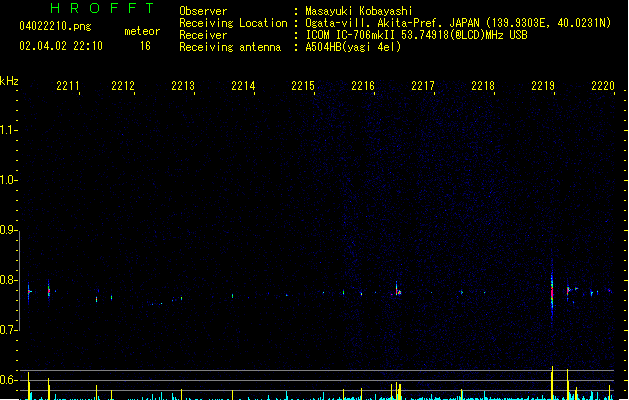
Task: Click the Receiving Location label
Action: click(x=233, y=23)
